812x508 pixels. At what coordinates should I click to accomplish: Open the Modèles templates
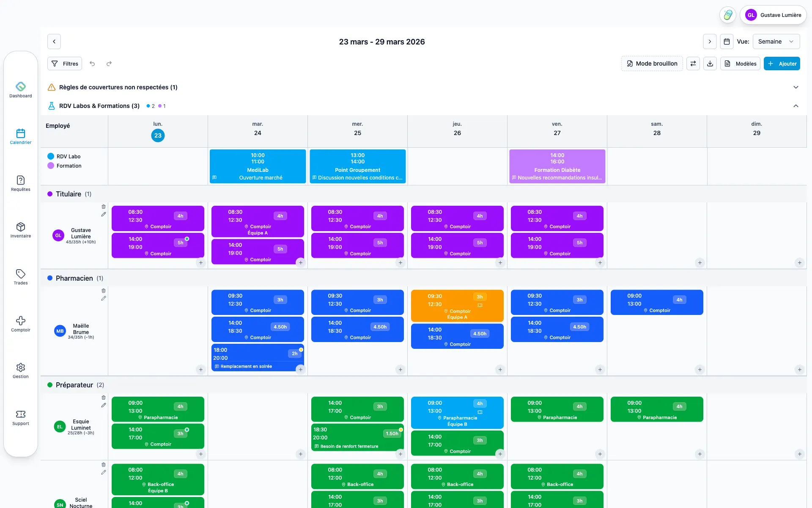coord(740,63)
